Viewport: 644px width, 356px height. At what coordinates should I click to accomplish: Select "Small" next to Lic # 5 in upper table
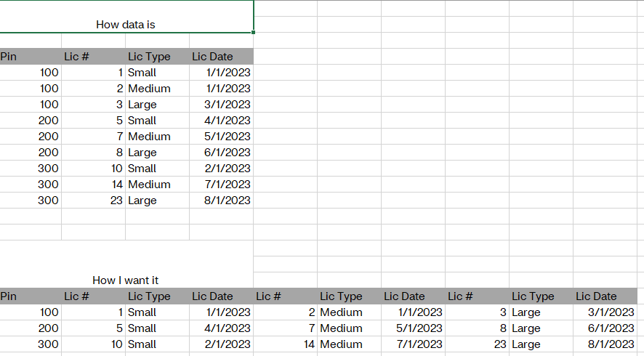point(142,120)
